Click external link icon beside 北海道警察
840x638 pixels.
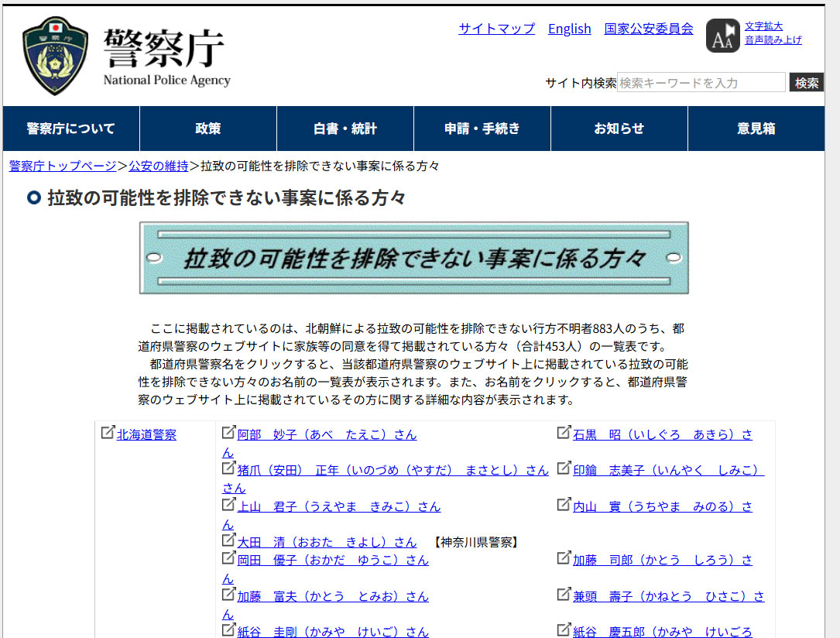tap(108, 433)
